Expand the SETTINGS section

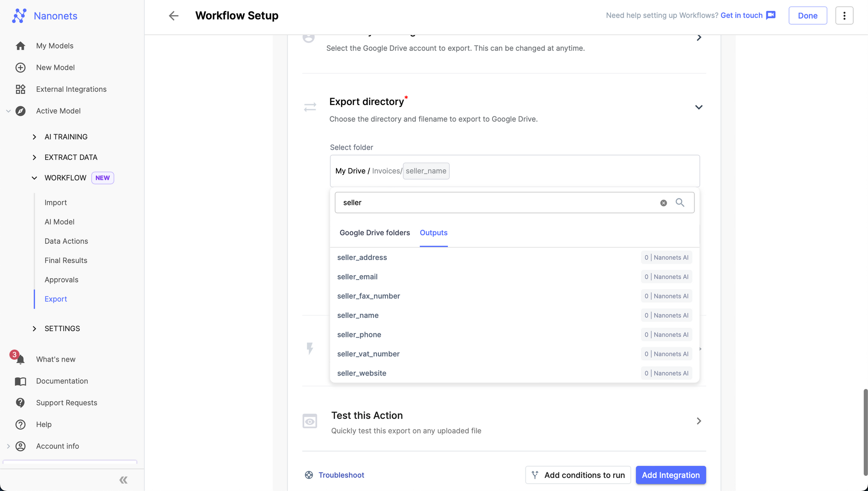34,329
